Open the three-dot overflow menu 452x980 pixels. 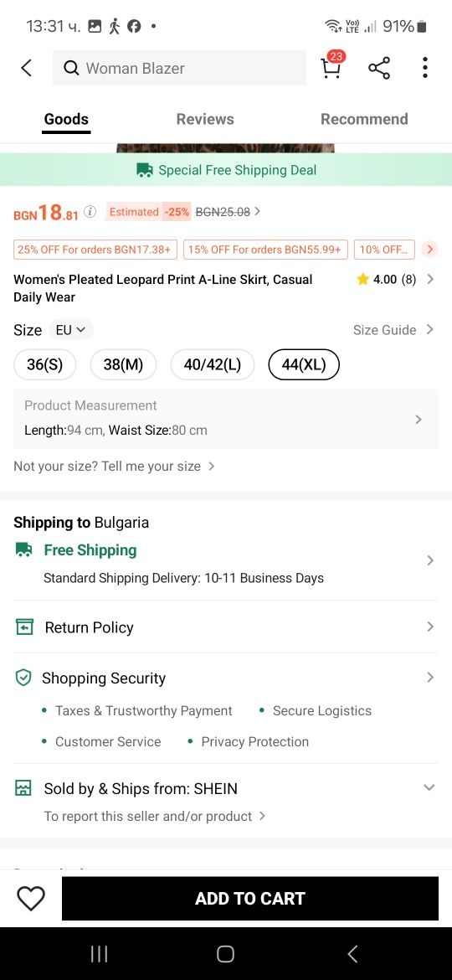424,68
